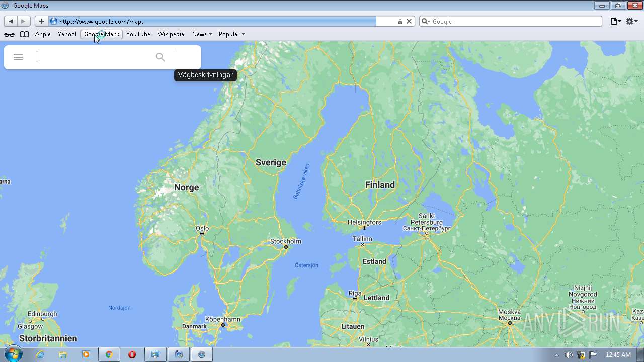Open Windows Explorer folder from taskbar

pyautogui.click(x=63, y=354)
